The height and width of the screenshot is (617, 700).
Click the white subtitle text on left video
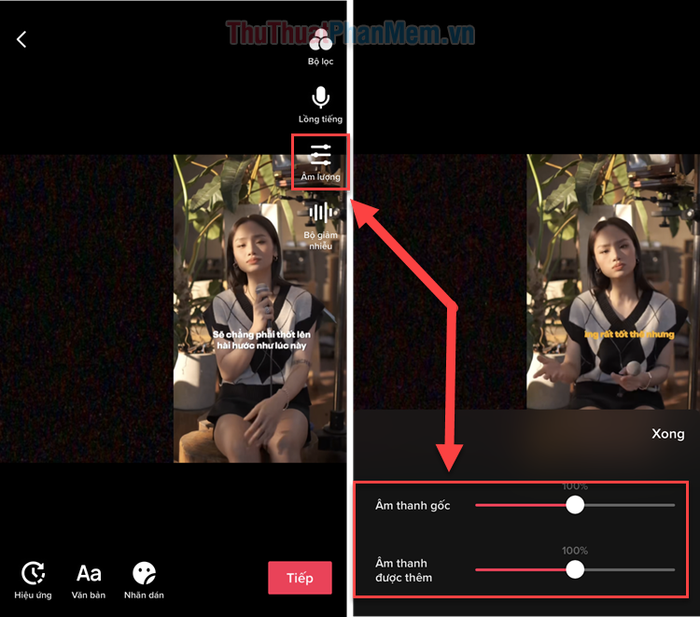click(261, 340)
